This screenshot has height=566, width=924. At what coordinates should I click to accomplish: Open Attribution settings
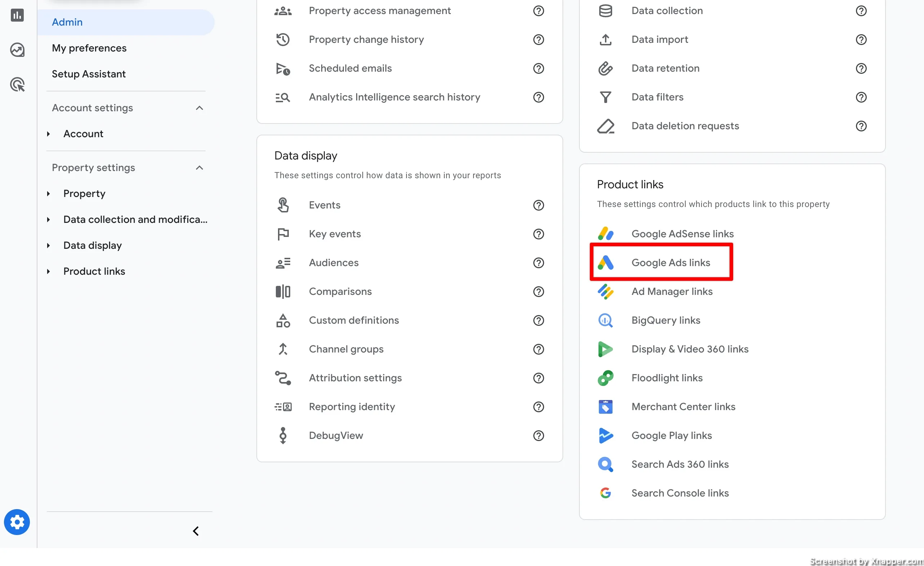point(355,378)
